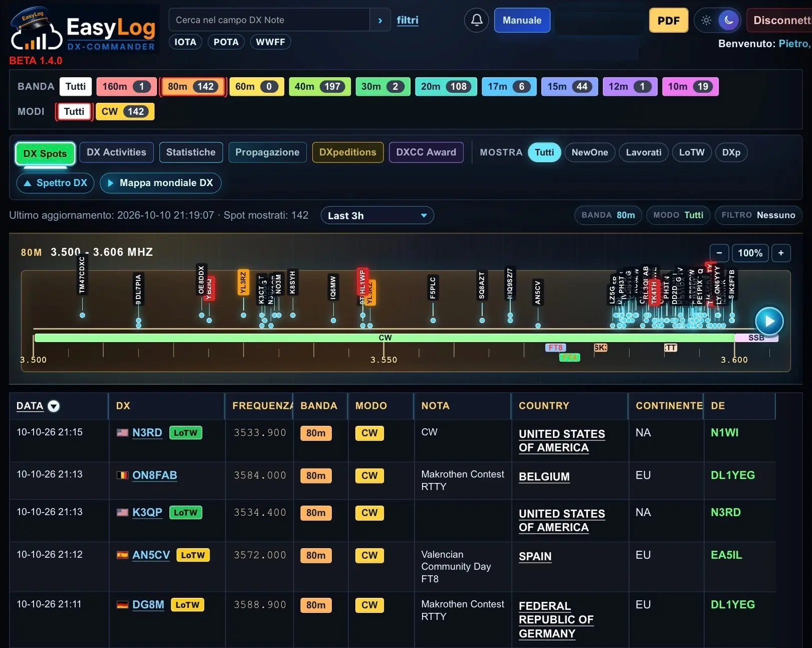Open the MODO Tutti filter chip

(x=678, y=215)
